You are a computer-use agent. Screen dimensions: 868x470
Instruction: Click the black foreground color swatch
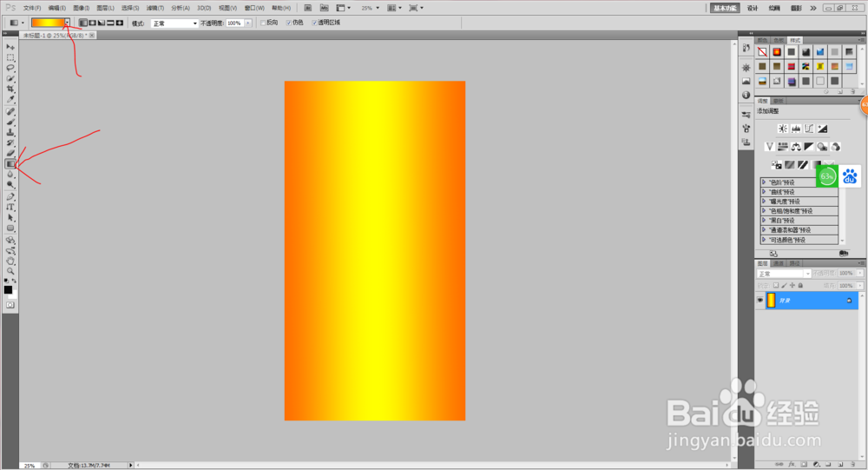point(8,290)
